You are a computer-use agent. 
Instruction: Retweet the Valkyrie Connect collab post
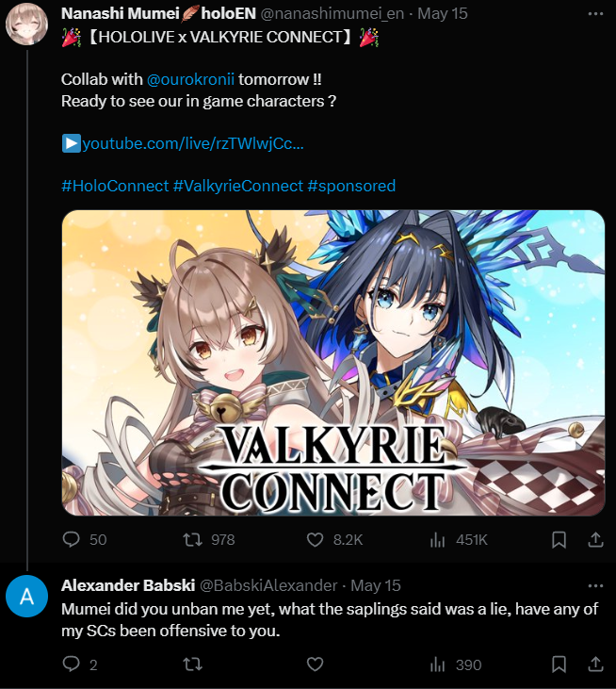192,539
